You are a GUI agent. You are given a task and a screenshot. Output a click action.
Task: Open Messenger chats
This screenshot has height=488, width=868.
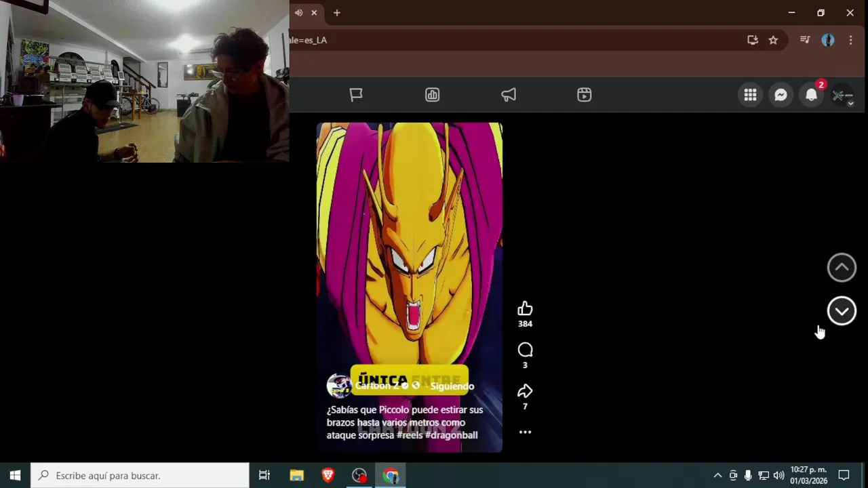pos(781,96)
